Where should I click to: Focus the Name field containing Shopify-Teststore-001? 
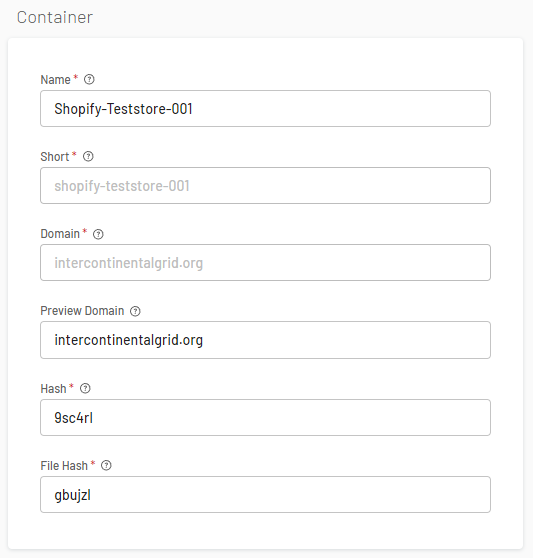tap(265, 109)
